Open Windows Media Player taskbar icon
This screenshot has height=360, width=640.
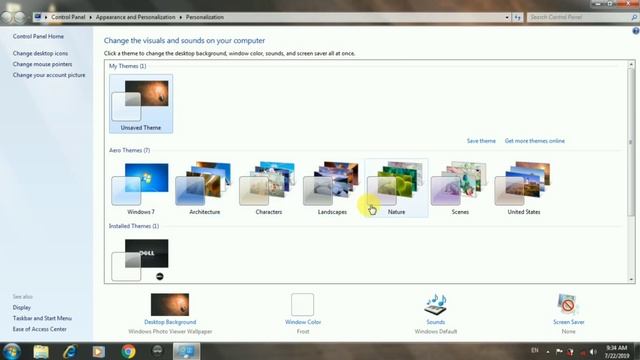point(99,351)
